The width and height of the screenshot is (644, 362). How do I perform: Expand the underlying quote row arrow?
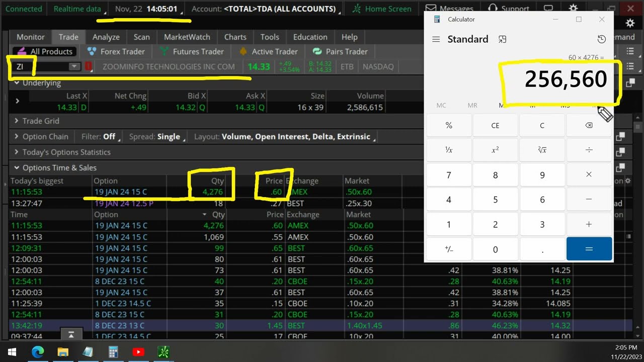(x=17, y=101)
